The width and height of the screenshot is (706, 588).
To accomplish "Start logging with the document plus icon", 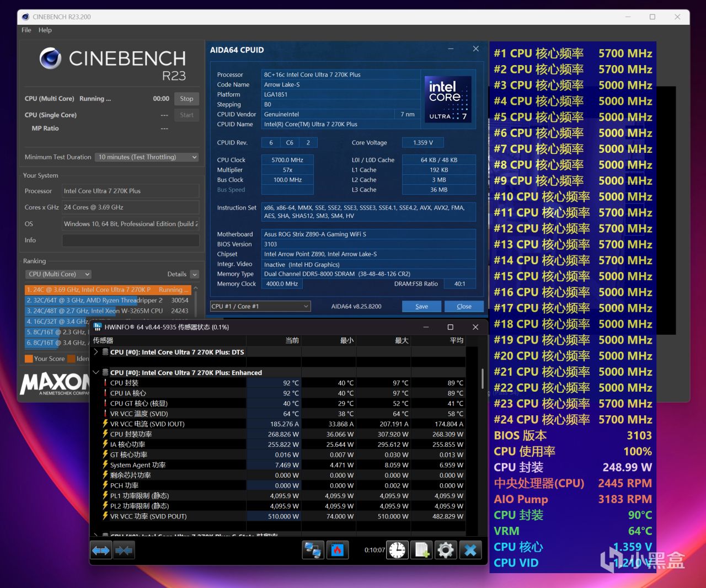I will click(x=422, y=550).
